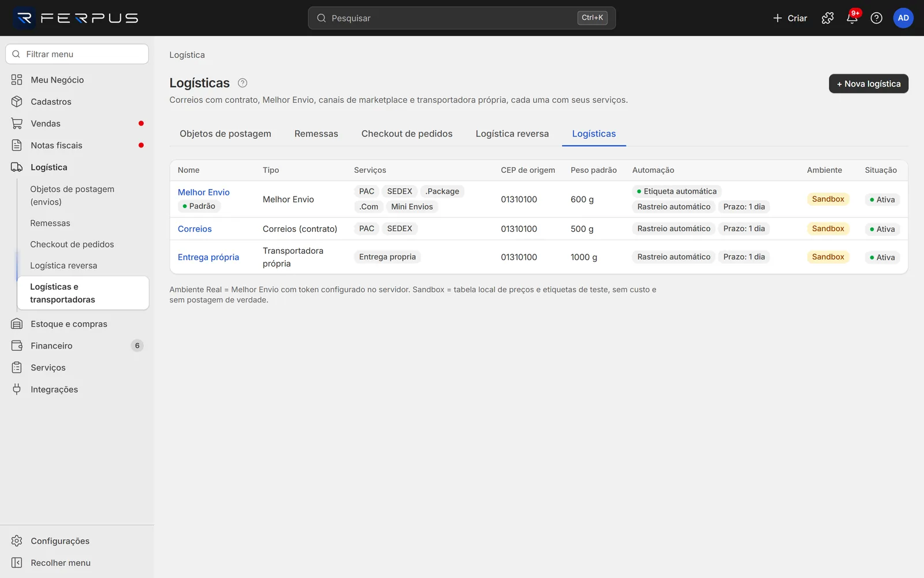Switch to Logística reversa tab

click(x=512, y=134)
